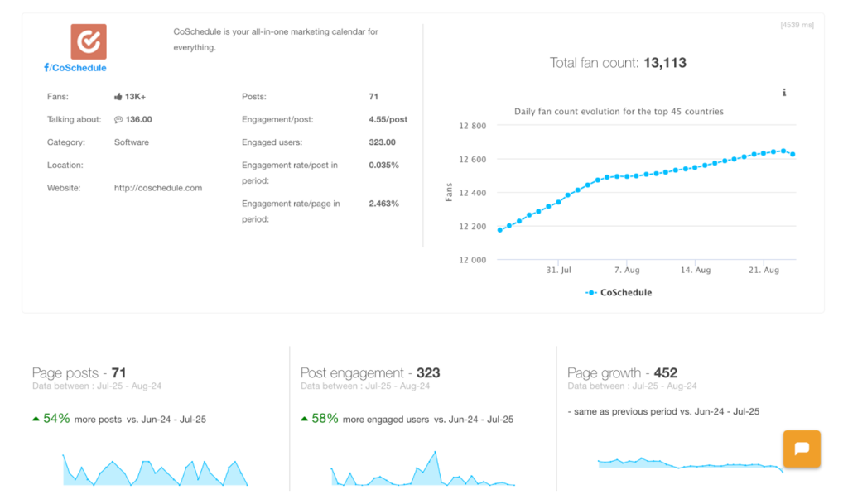The image size is (848, 504).
Task: Click the Total fan count 13,113 heading
Action: click(x=618, y=63)
